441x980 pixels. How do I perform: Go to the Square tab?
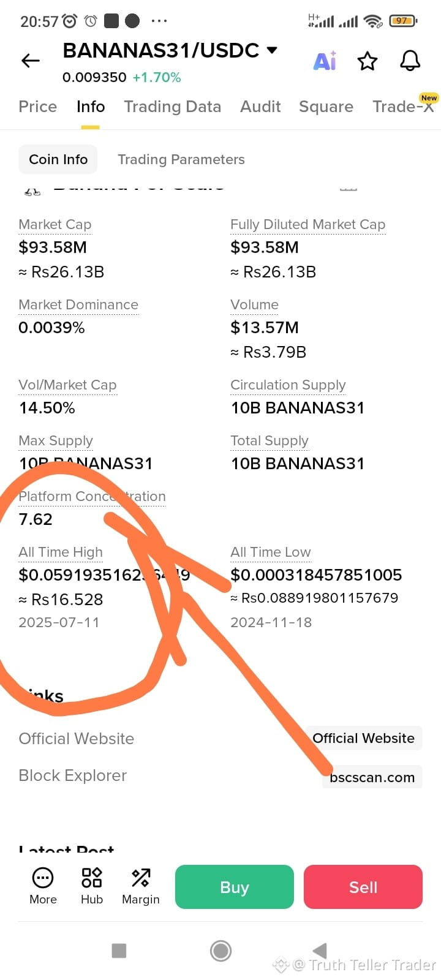326,107
